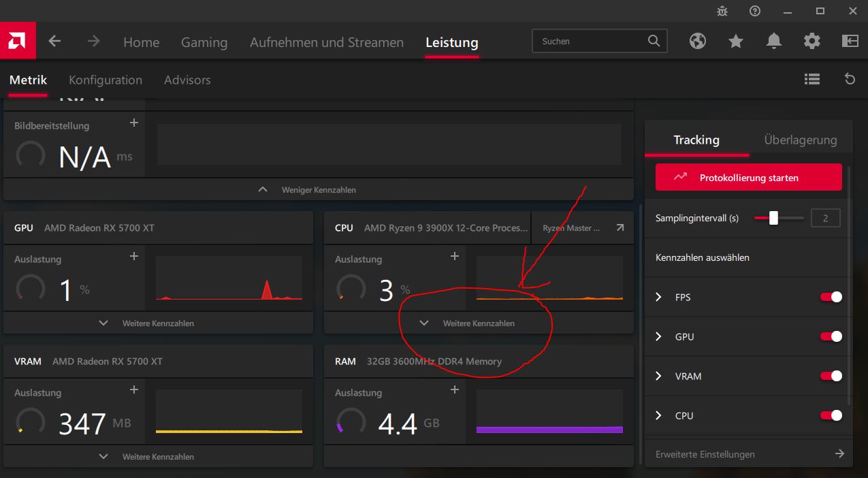Add GPU Auslastung with plus icon

tap(134, 256)
